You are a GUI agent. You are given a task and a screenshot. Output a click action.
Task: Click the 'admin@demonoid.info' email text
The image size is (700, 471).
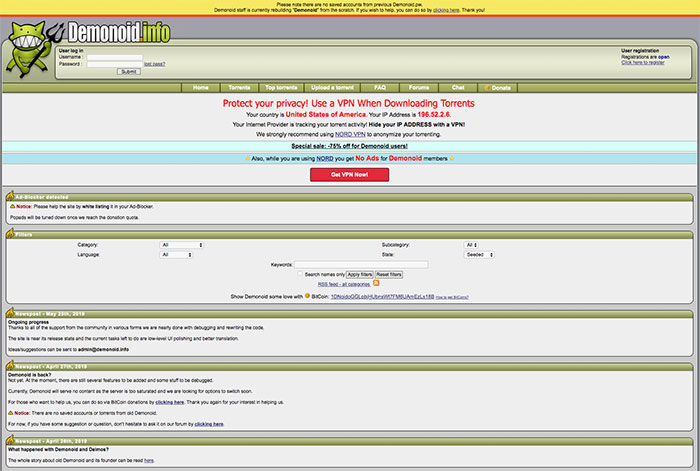tap(103, 349)
